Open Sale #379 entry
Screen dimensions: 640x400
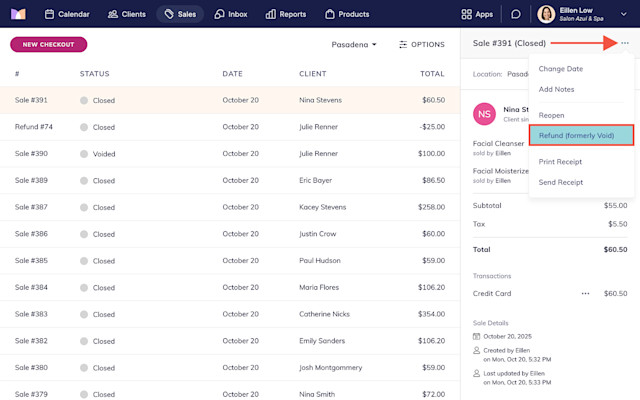click(230, 391)
